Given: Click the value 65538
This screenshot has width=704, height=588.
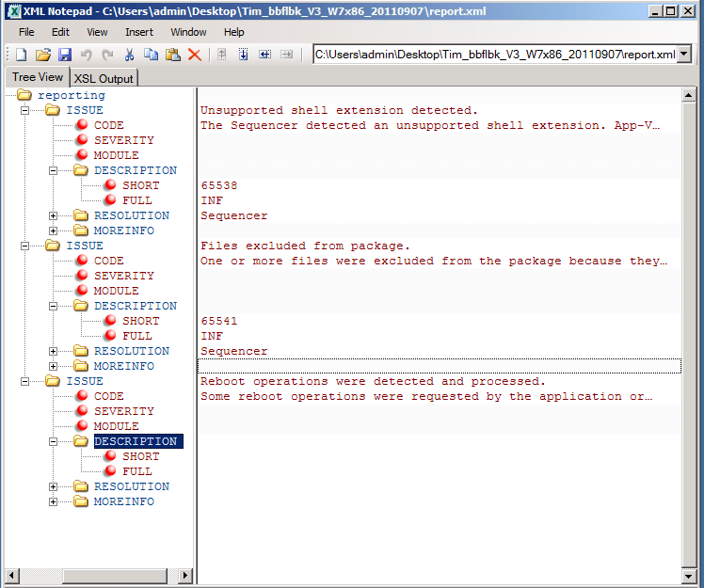Looking at the screenshot, I should click(x=219, y=185).
